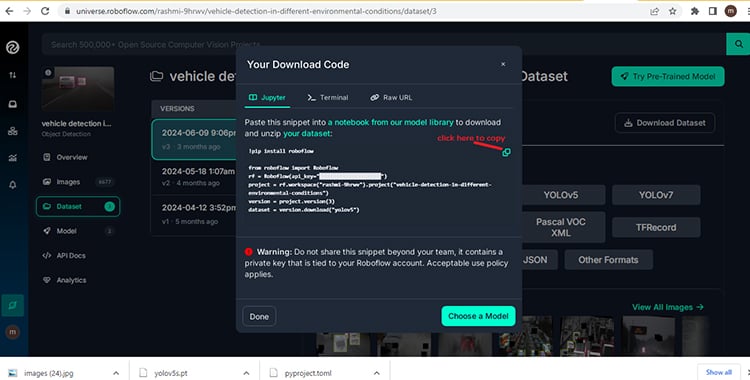The height and width of the screenshot is (380, 750).
Task: Close the Your Download Code dialog
Action: point(503,64)
